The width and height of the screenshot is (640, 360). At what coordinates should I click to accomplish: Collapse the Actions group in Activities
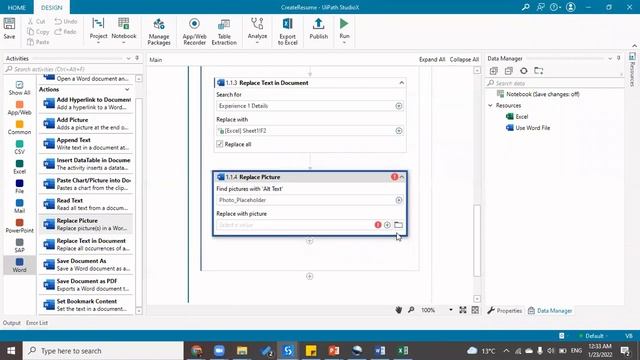(127, 89)
